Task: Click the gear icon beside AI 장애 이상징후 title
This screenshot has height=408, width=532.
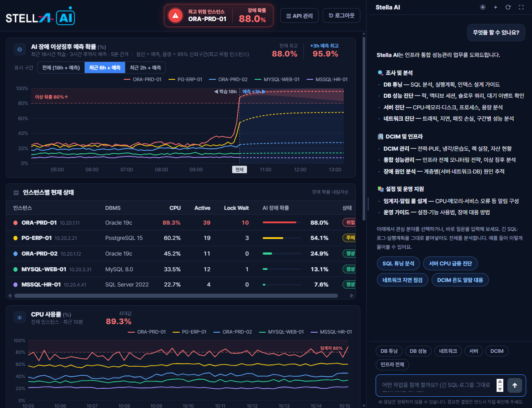Action: click(20, 50)
